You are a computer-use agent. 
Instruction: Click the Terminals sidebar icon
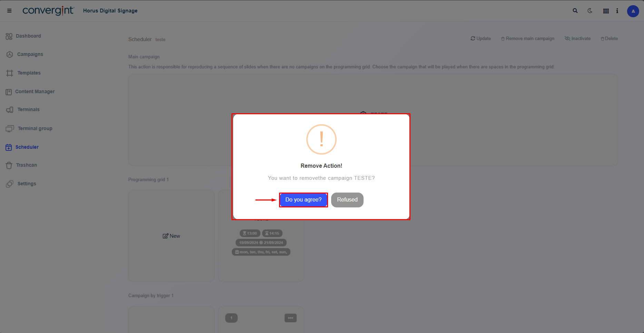10,110
